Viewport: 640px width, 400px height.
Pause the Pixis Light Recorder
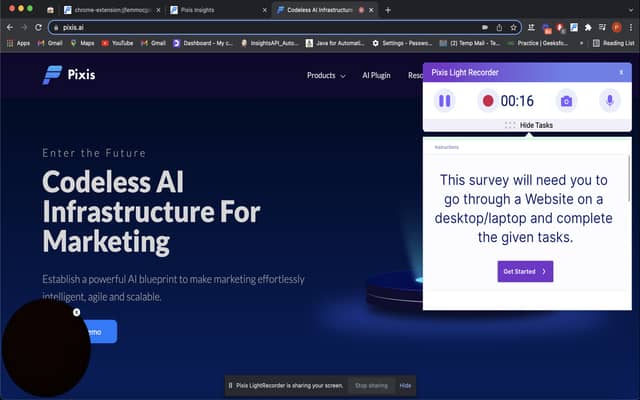pyautogui.click(x=445, y=100)
